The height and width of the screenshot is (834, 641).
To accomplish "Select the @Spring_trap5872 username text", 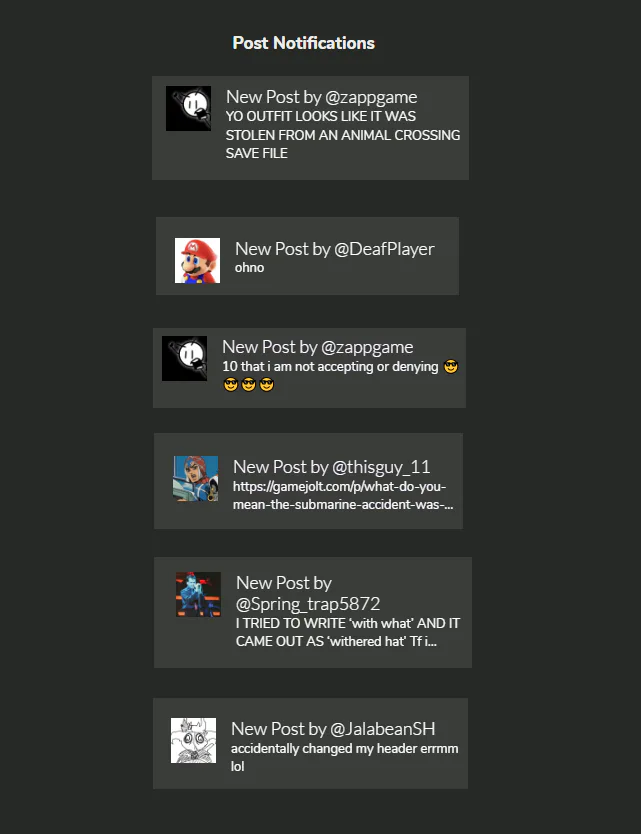I will tap(308, 604).
